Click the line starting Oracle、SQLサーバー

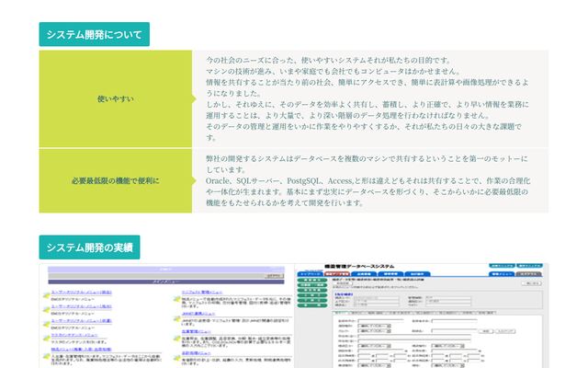tap(367, 181)
